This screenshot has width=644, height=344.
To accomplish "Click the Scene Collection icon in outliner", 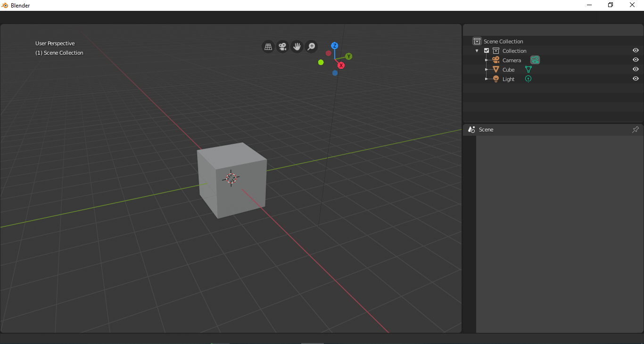I will 477,41.
